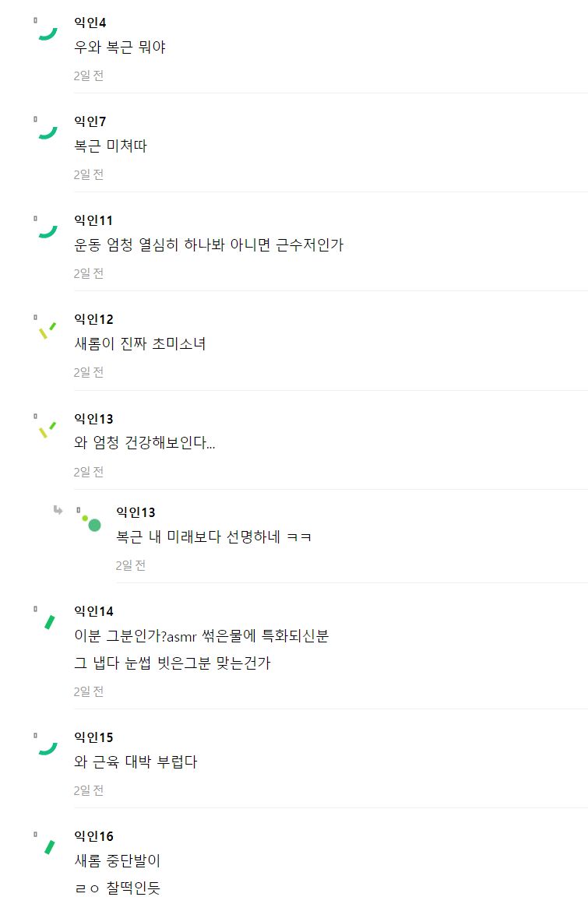The width and height of the screenshot is (588, 904).
Task: Click the timestamp below 익인12's comment
Action: point(88,372)
